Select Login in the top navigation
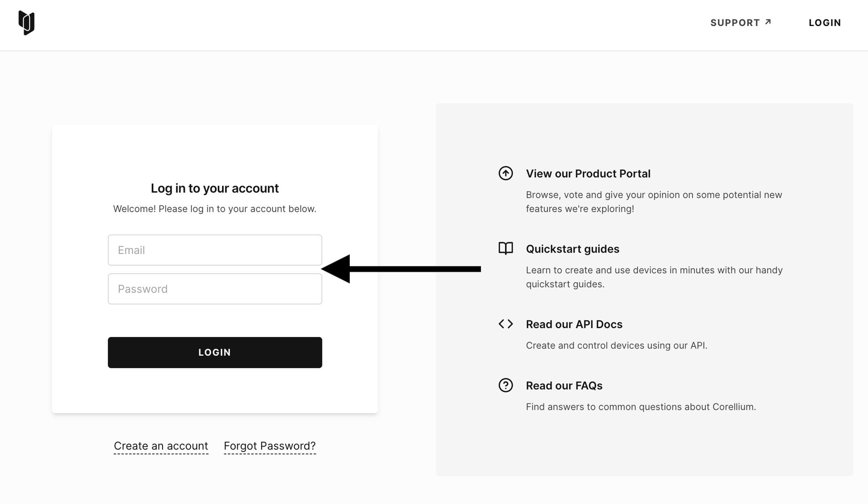 (825, 23)
